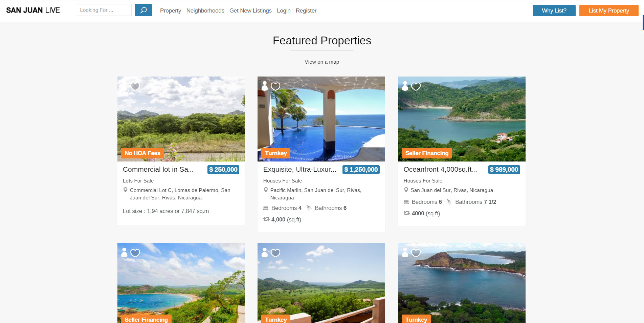Image resolution: width=644 pixels, height=323 pixels.
Task: Click the Why List? button
Action: pos(554,10)
